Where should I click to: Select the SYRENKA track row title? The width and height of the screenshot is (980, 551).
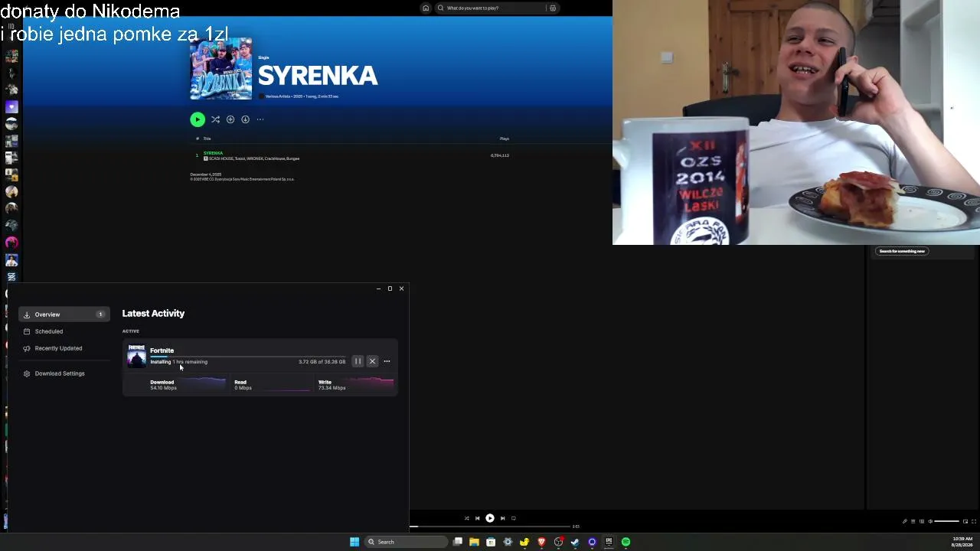click(x=213, y=153)
